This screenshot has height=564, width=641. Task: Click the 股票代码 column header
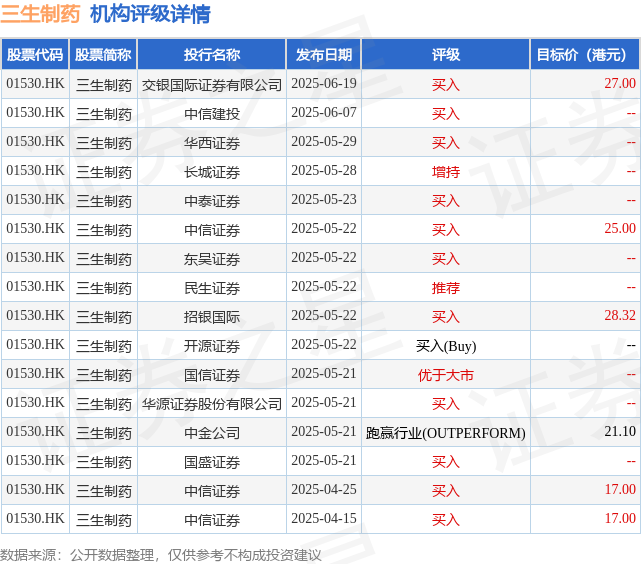click(35, 54)
